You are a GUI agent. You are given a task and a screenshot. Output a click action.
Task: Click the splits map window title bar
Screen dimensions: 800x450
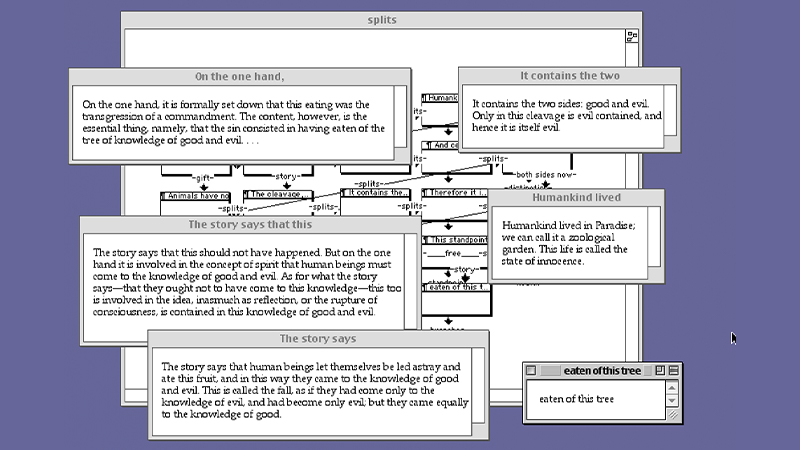pos(379,20)
